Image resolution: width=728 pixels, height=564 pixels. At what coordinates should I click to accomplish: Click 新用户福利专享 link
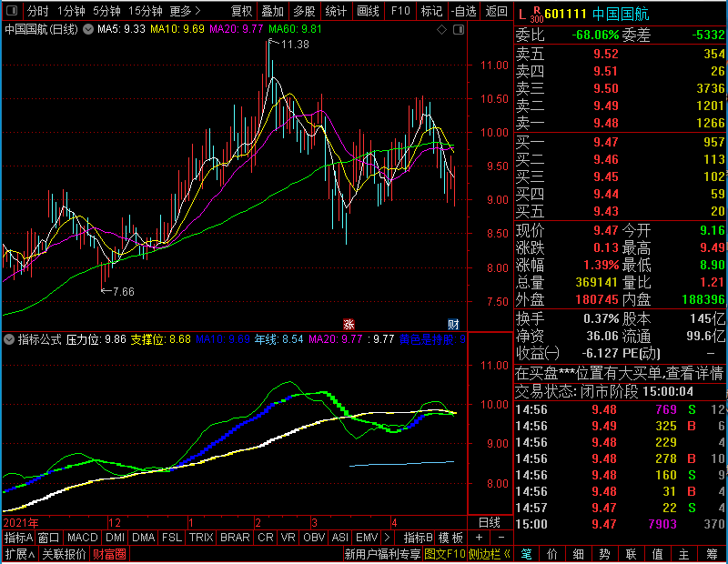[x=382, y=554]
